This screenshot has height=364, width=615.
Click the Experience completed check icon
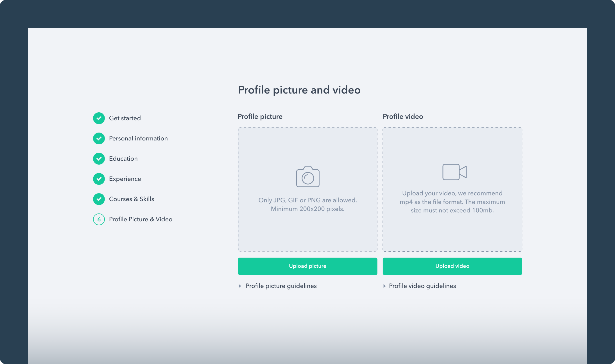[x=99, y=179]
